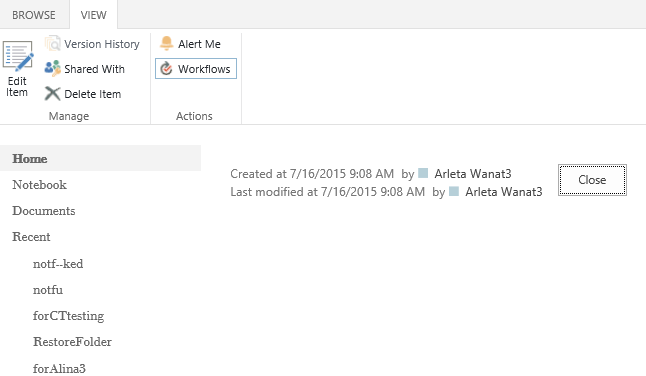Open the notf--ked recent item
This screenshot has height=376, width=646.
[x=58, y=264]
